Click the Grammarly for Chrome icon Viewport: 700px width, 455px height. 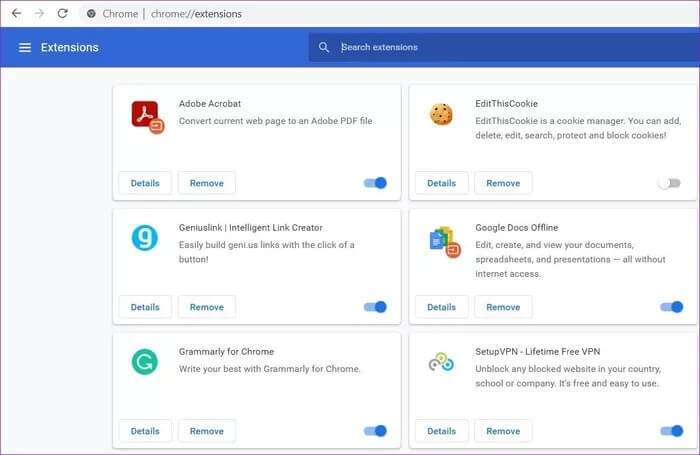145,362
